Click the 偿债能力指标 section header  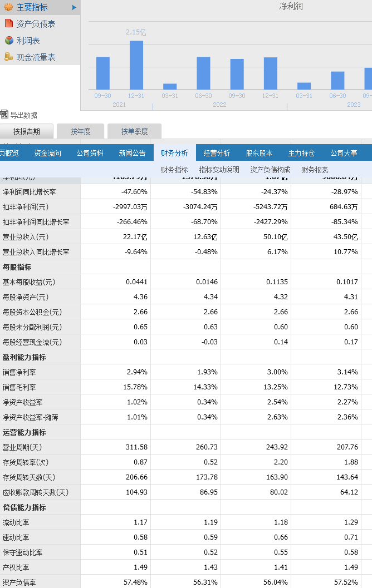tap(24, 507)
